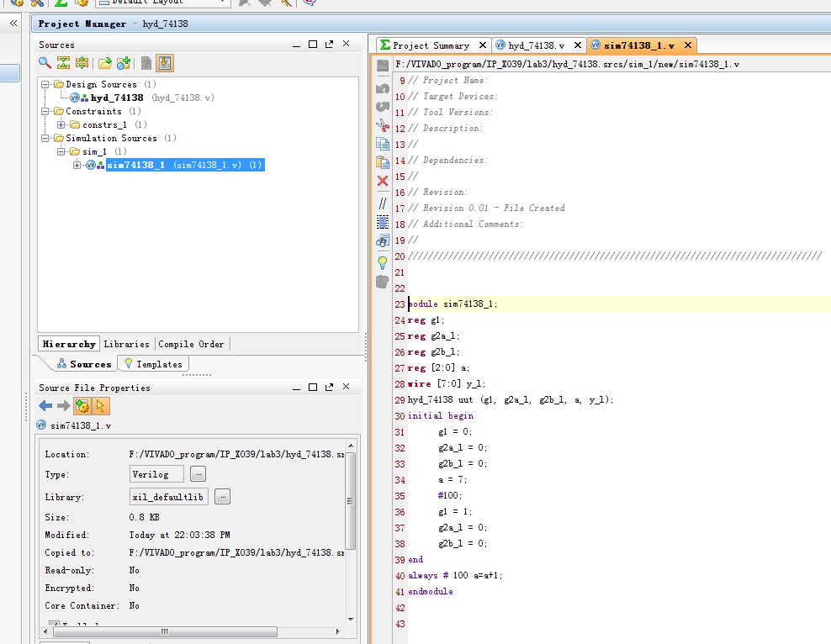
Task: Toggle line comment with the // icon
Action: [383, 203]
